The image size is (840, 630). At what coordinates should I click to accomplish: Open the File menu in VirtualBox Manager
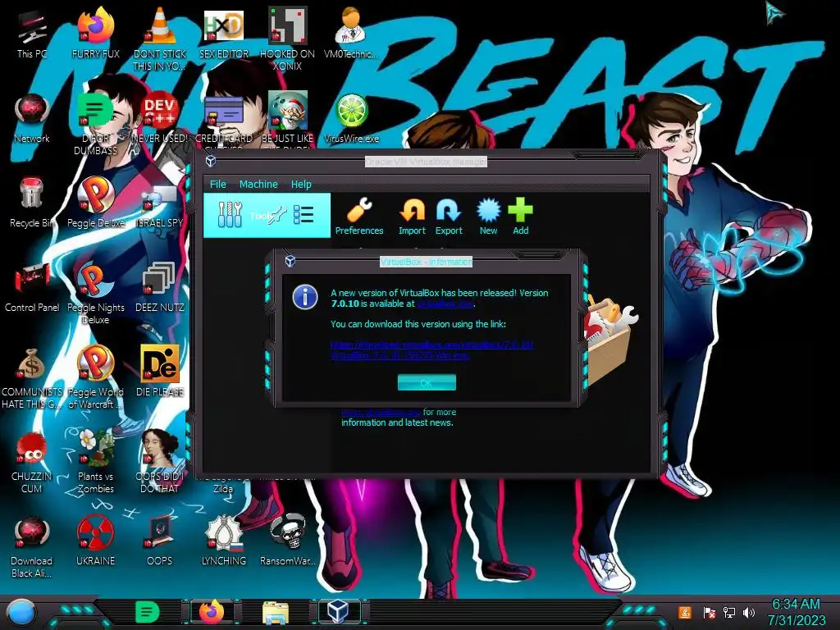[x=218, y=185]
